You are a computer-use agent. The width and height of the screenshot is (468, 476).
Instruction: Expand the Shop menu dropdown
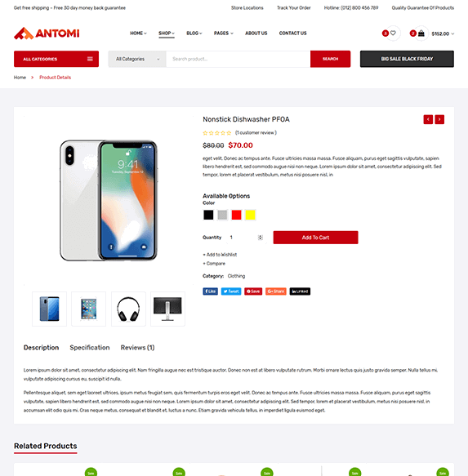click(167, 33)
